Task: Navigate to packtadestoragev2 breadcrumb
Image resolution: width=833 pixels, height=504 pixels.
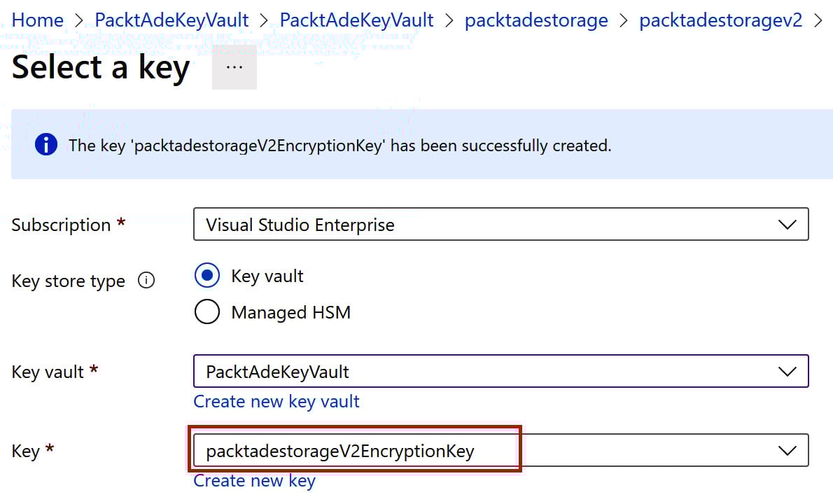Action: [x=720, y=20]
